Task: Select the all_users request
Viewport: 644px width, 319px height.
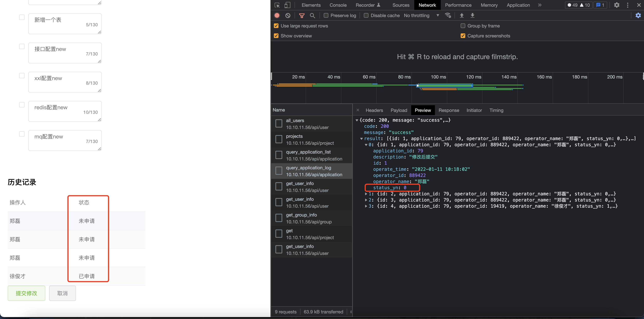Action: [311, 124]
